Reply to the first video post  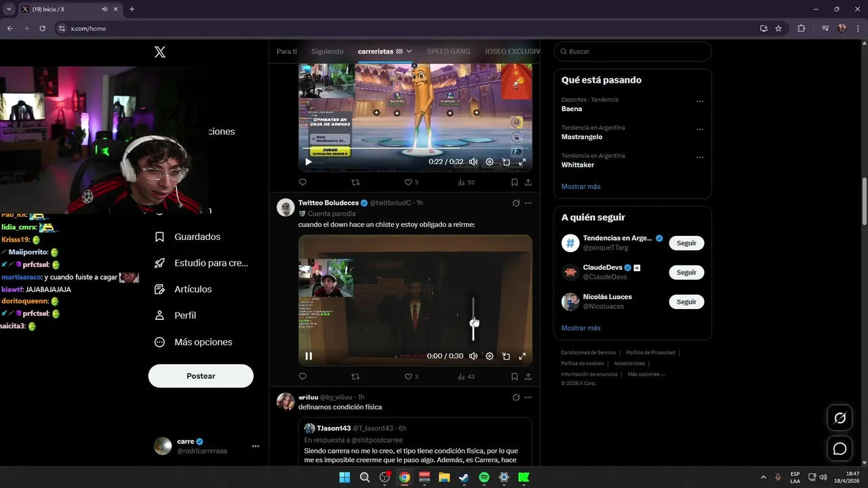click(302, 182)
